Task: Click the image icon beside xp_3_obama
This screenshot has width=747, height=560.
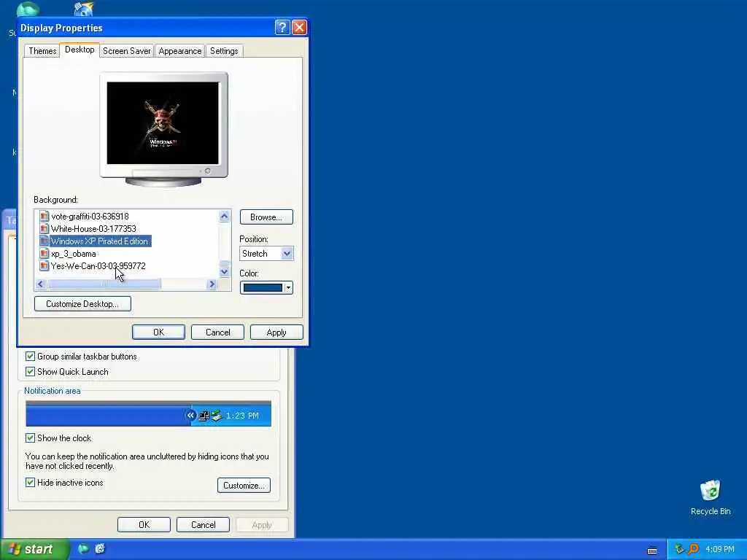Action: [x=44, y=253]
